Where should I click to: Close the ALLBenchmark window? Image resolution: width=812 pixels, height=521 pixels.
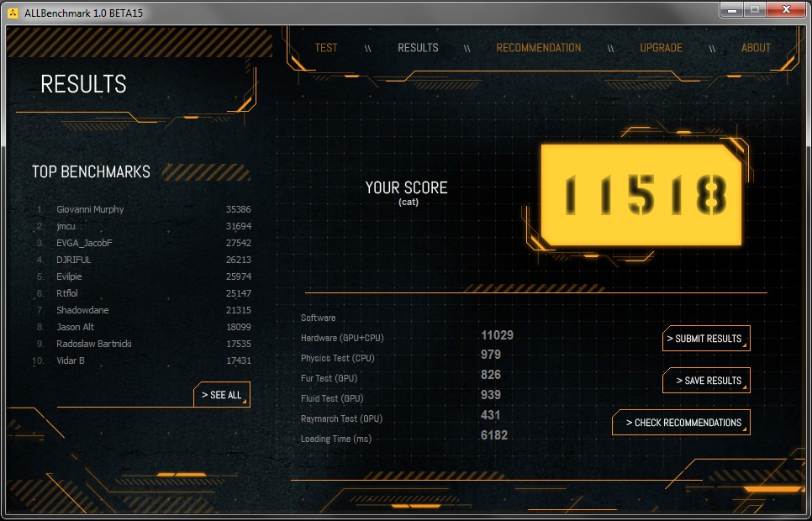[x=786, y=9]
